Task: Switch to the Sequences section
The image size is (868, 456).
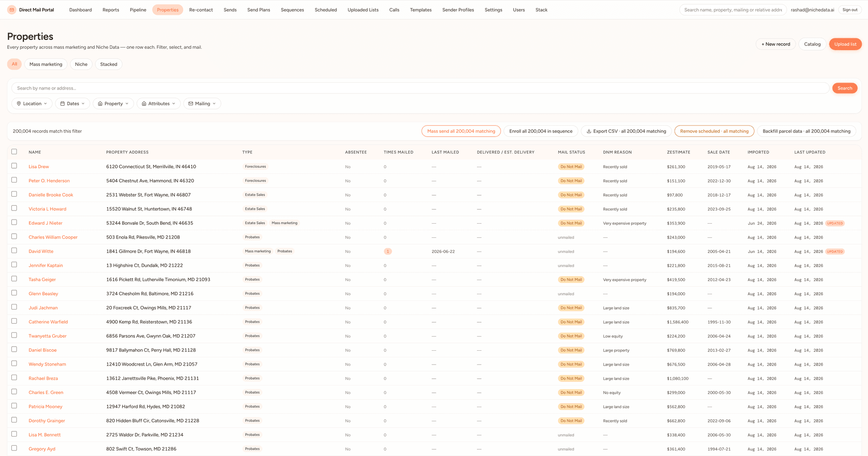Action: pos(292,9)
